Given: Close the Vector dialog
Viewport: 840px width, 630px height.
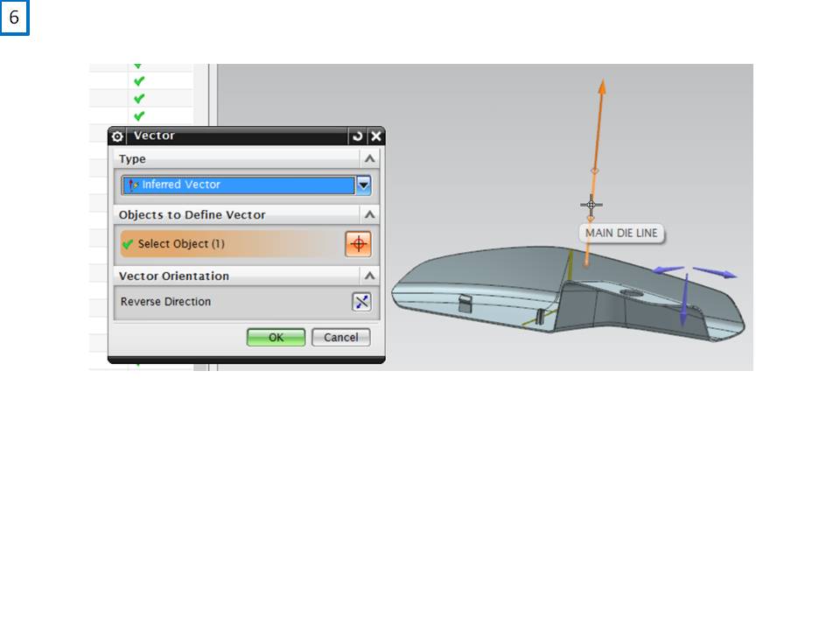Looking at the screenshot, I should click(376, 136).
